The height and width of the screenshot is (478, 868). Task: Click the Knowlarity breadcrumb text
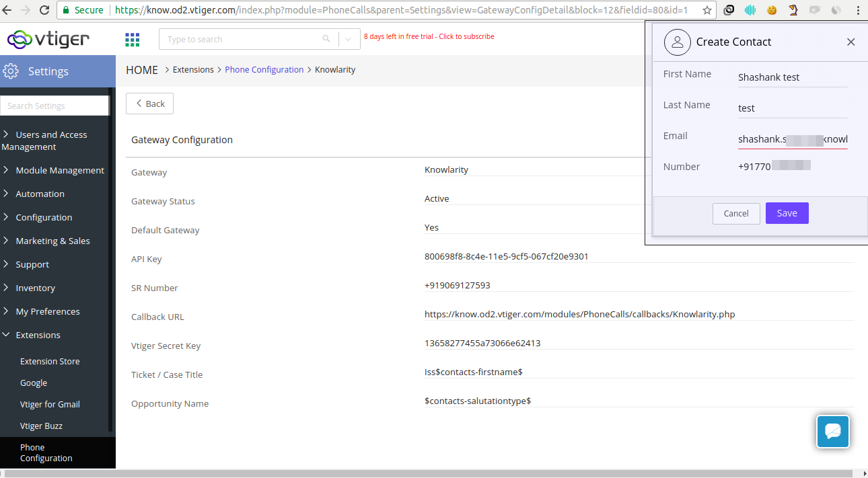coord(335,70)
